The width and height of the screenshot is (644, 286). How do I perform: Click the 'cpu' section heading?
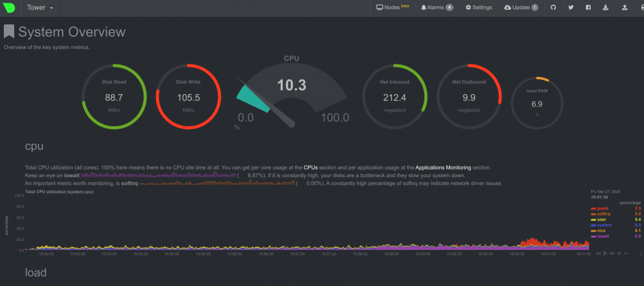[34, 146]
